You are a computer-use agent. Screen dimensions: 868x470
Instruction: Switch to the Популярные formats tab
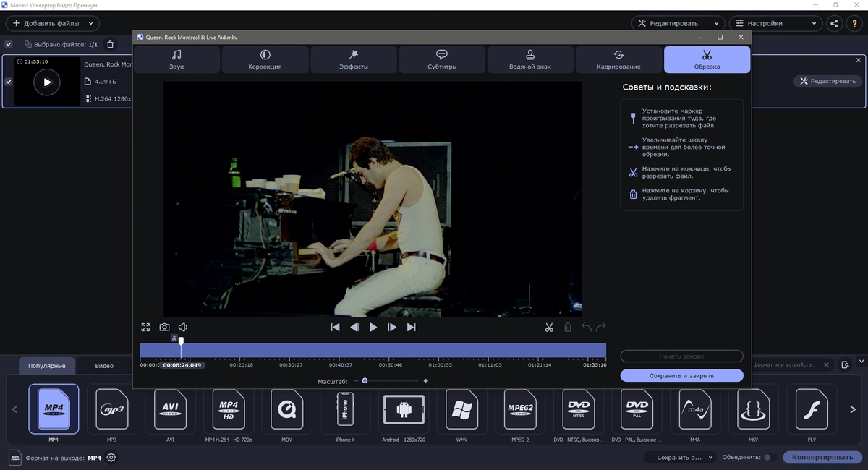pos(46,365)
